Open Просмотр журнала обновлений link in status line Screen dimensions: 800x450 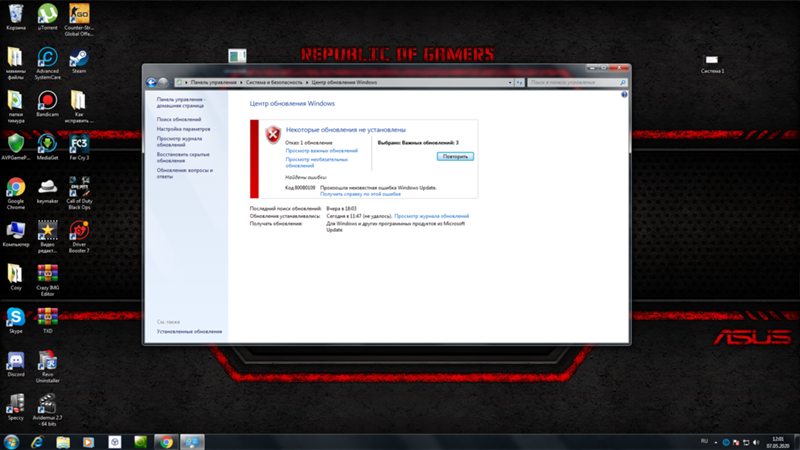431,216
